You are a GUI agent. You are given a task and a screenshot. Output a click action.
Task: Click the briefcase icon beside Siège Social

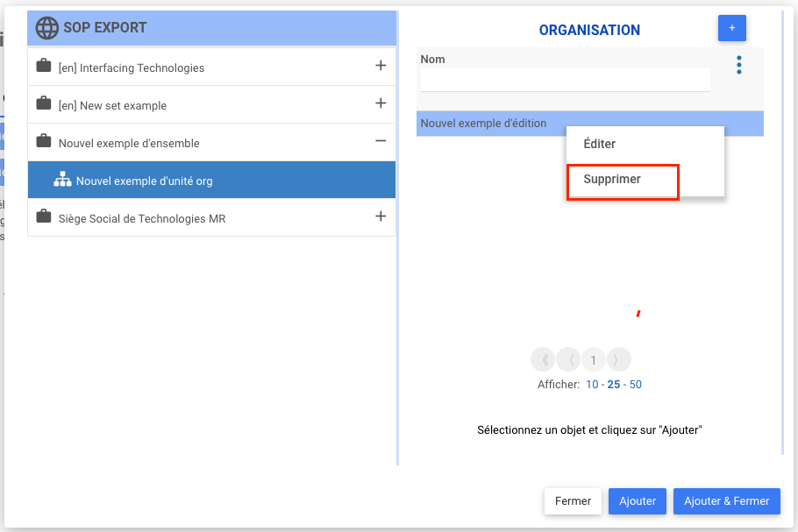pyautogui.click(x=43, y=217)
